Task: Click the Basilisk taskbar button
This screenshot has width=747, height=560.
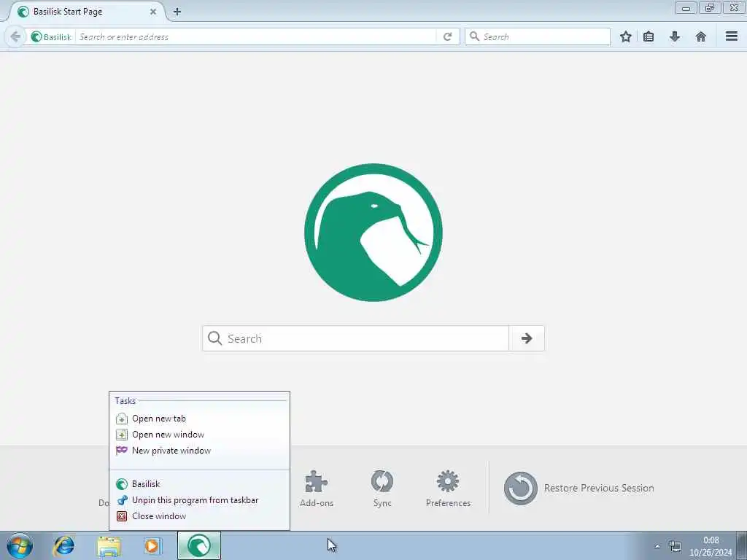Action: pos(199,545)
